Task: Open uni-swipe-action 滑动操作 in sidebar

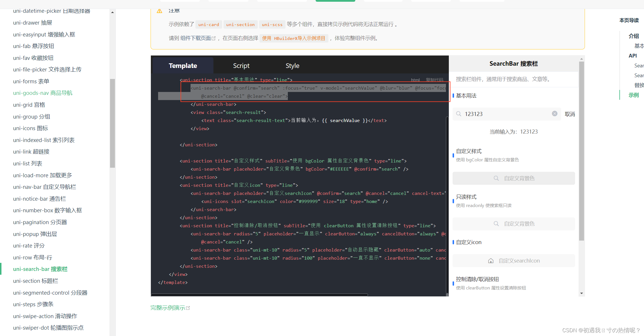Action: [x=45, y=316]
